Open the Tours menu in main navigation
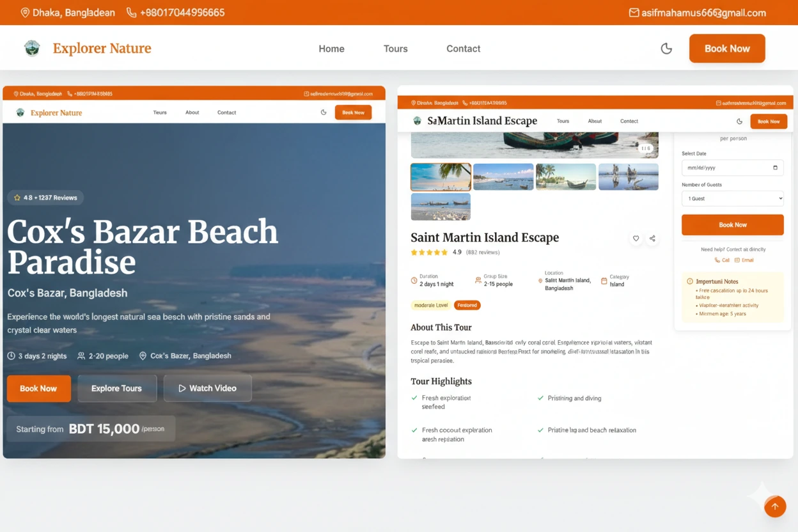The image size is (798, 532). pos(395,49)
